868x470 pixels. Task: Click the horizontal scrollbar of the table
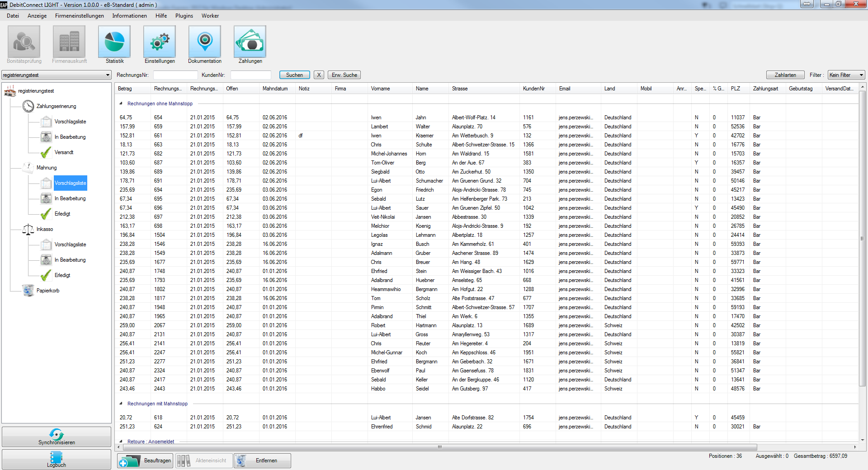pyautogui.click(x=439, y=447)
